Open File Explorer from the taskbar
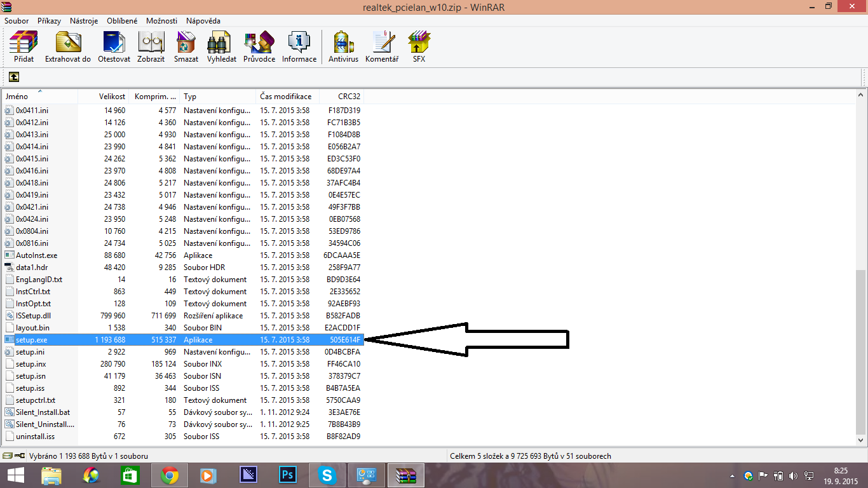The image size is (868, 488). tap(52, 475)
